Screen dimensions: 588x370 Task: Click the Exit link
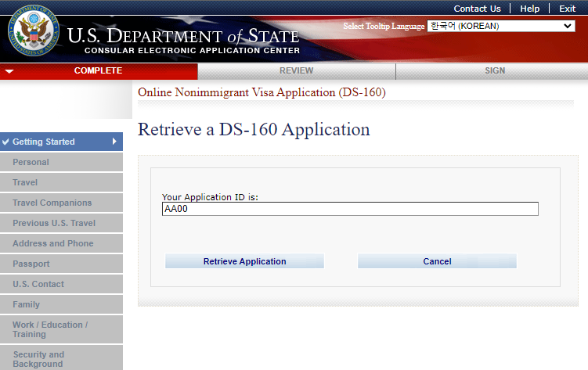click(x=567, y=9)
